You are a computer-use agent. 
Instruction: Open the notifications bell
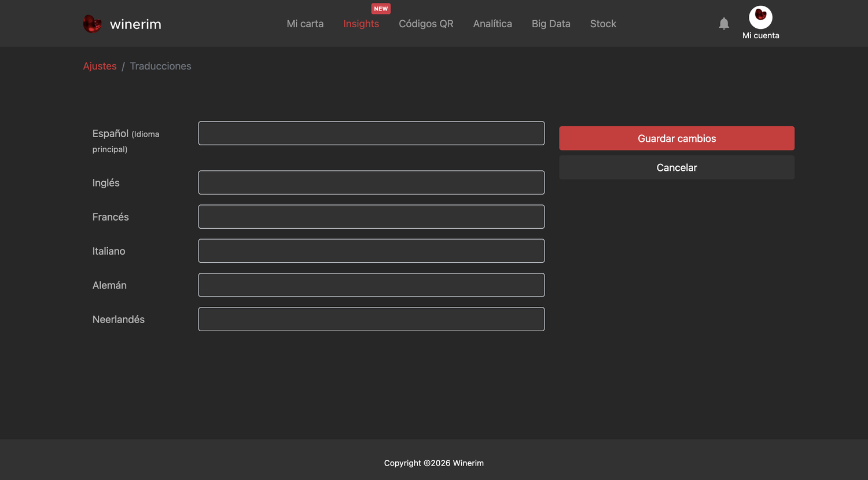pyautogui.click(x=724, y=24)
